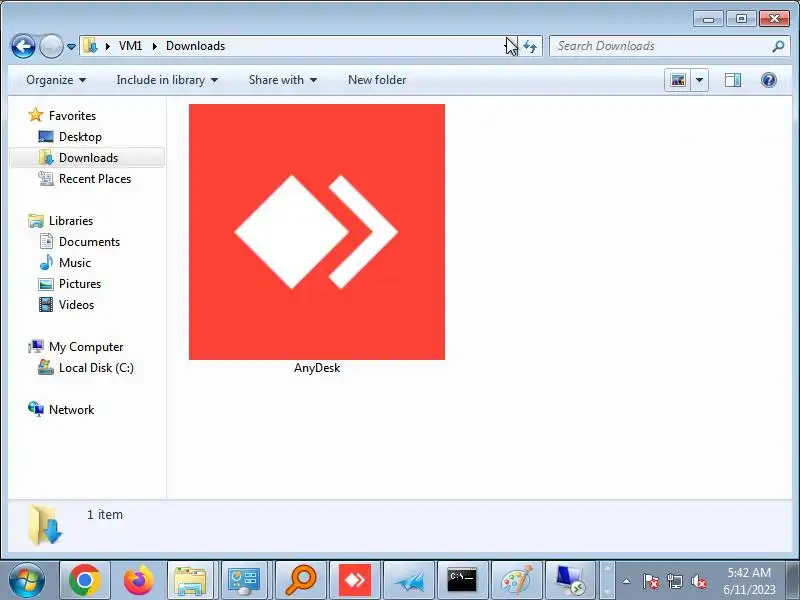
Task: Open the Include in library menu
Action: (167, 80)
